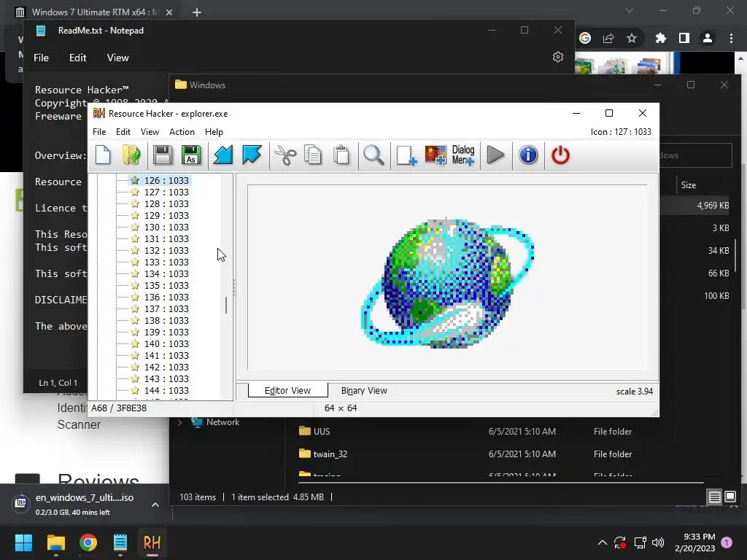Image resolution: width=747 pixels, height=560 pixels.
Task: Click the scissors Cut icon
Action: (x=285, y=155)
